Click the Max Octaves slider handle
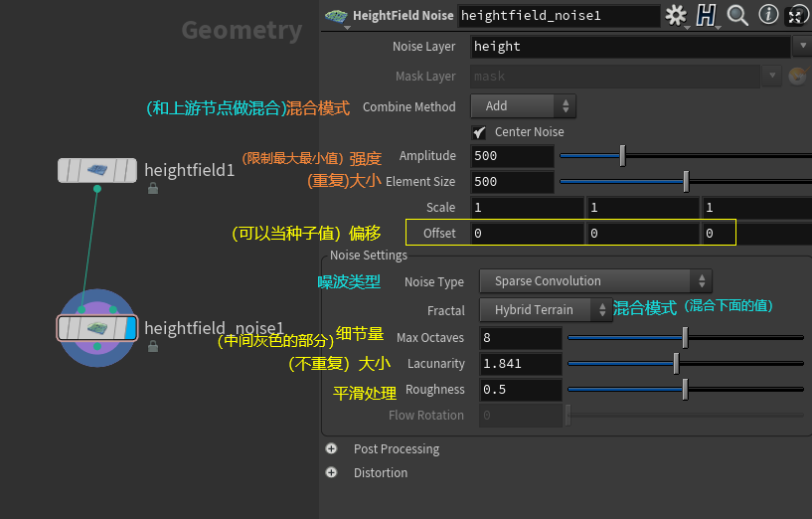This screenshot has height=519, width=812. click(685, 337)
